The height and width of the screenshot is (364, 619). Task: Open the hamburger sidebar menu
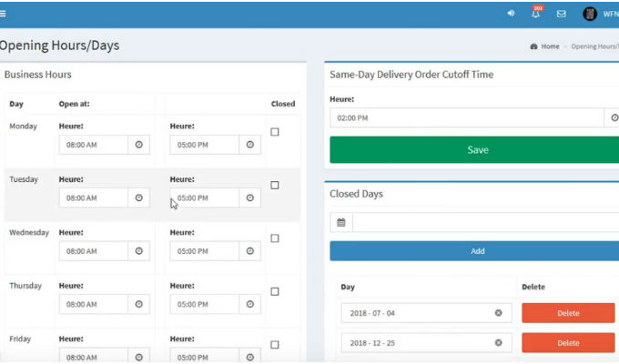coord(3,14)
